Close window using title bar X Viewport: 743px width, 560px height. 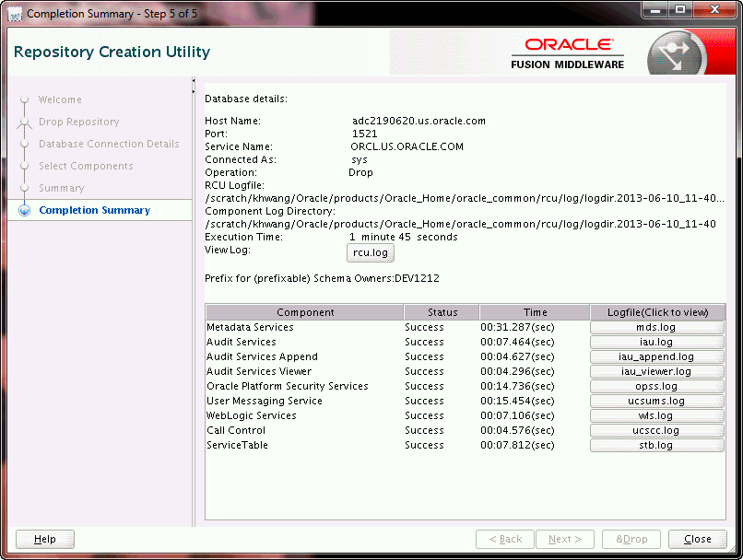click(714, 10)
